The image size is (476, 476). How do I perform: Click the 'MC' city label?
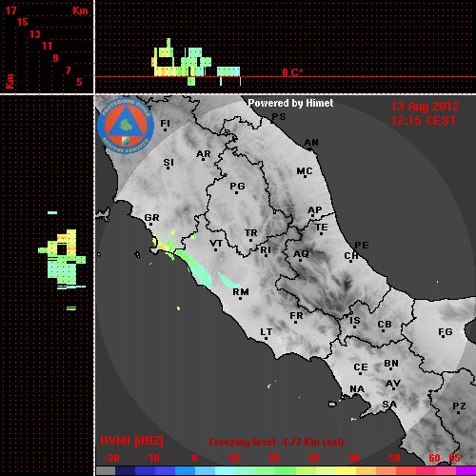305,171
